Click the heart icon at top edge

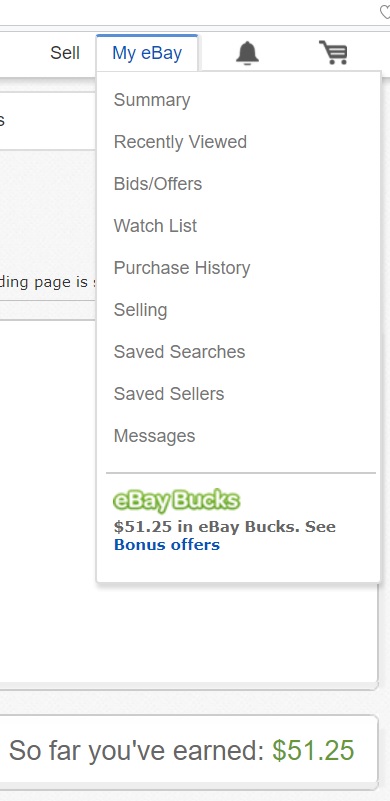point(384,12)
